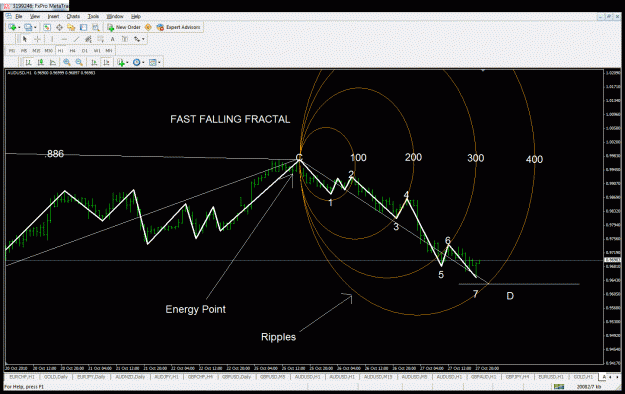Open the Charts menu
625x394 pixels.
pos(73,16)
